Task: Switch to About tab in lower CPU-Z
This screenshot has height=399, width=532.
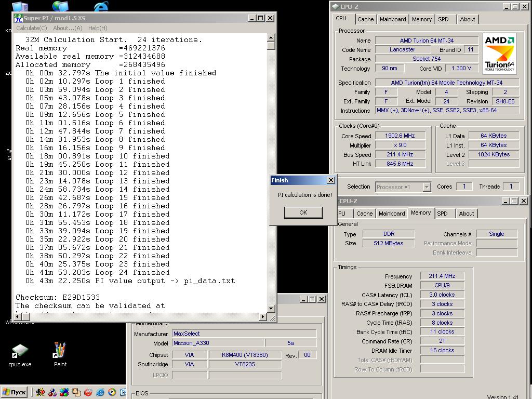Action: 466,214
